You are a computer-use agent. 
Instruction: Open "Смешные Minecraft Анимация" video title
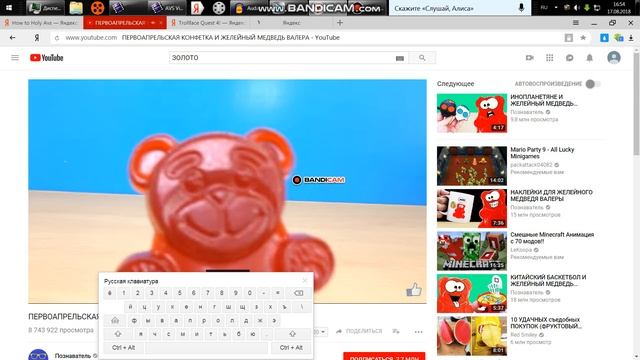coord(552,238)
